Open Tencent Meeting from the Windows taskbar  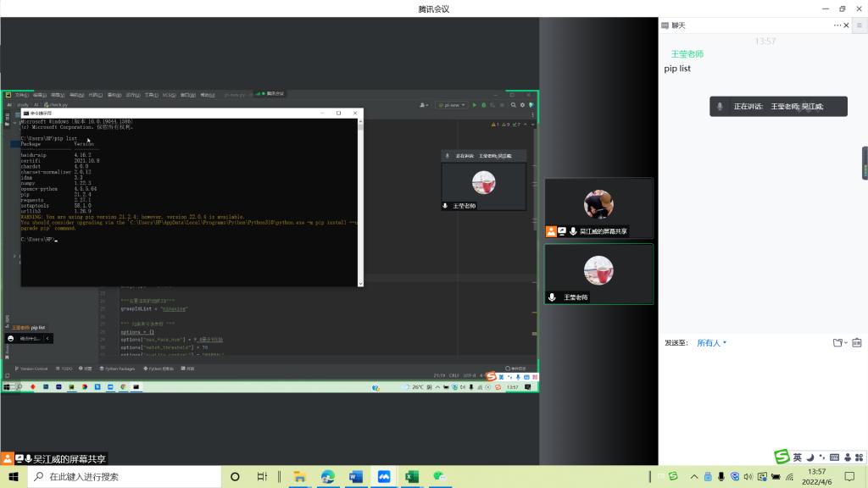pyautogui.click(x=383, y=477)
